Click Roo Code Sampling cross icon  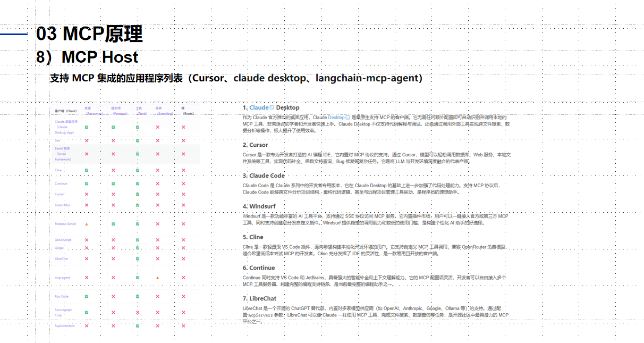tap(158, 296)
